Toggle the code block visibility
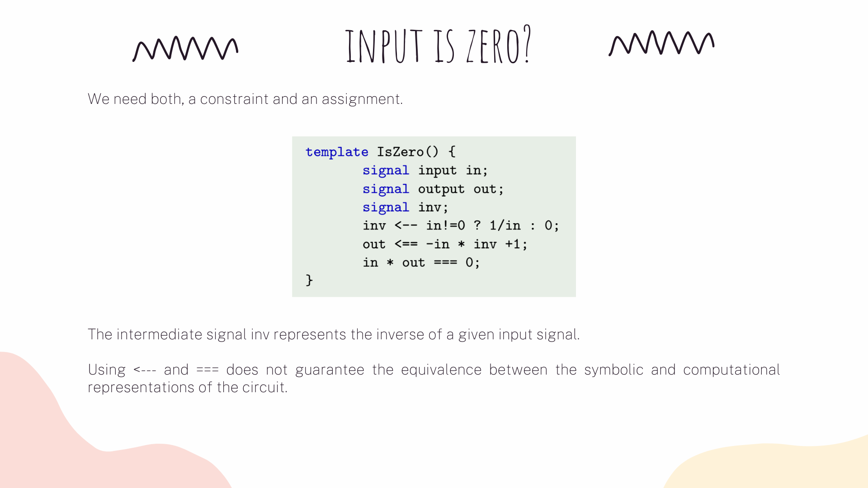Screen dimensions: 868x488 (x=434, y=216)
